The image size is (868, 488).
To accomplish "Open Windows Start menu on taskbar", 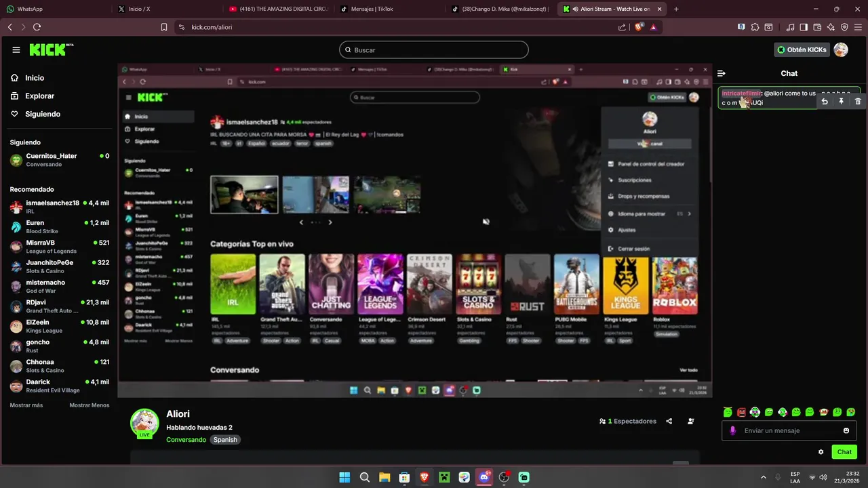I will pos(344,477).
